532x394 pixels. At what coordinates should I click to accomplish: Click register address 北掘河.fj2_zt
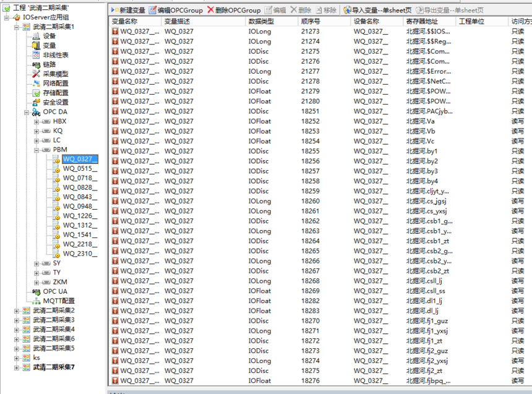pos(424,371)
